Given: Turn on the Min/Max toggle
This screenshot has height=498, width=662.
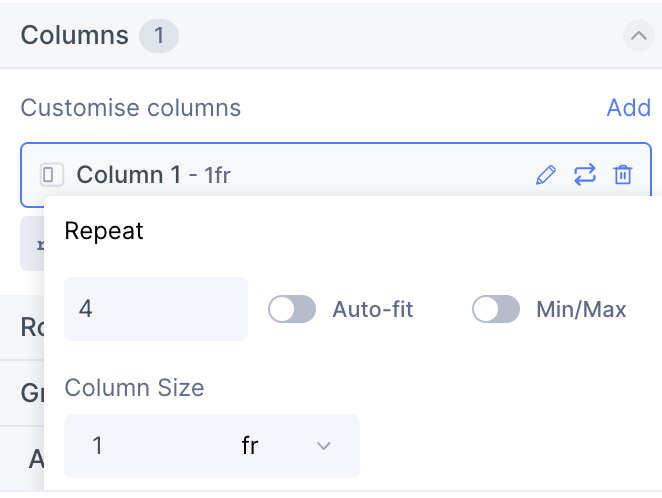Looking at the screenshot, I should (x=496, y=309).
